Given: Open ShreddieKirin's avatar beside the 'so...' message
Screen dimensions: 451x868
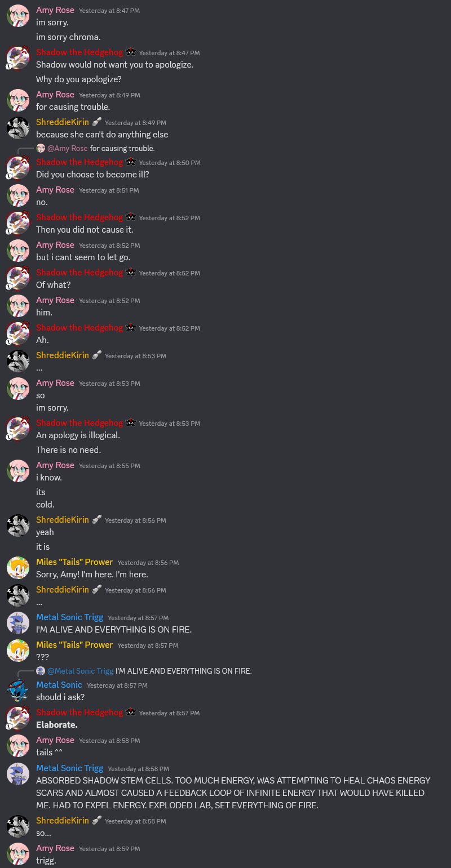Looking at the screenshot, I should pos(18,827).
